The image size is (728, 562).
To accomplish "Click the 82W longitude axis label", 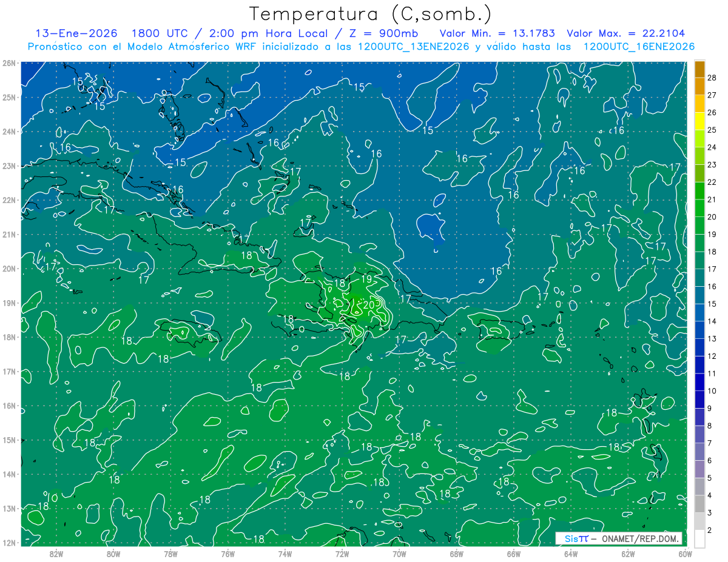I will tap(56, 554).
